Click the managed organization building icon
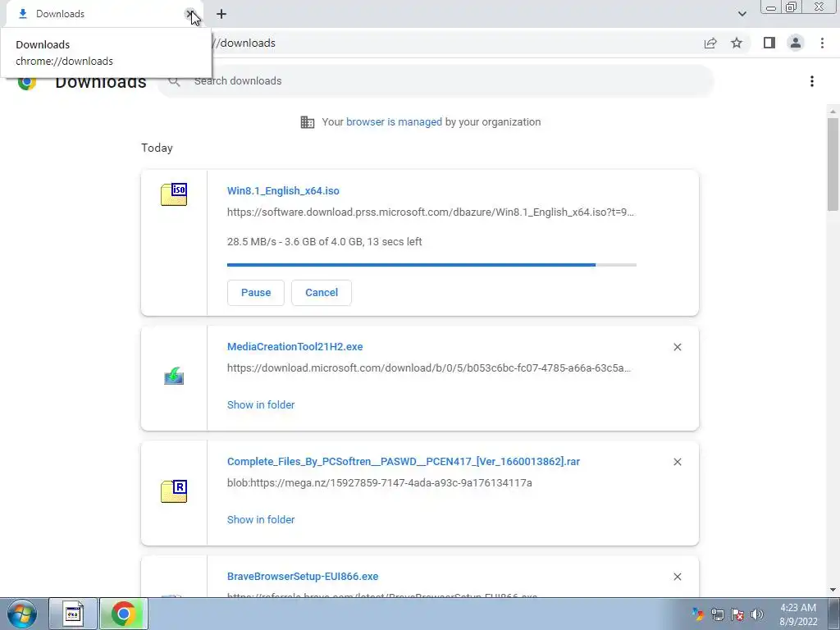This screenshot has height=630, width=840. pyautogui.click(x=308, y=122)
